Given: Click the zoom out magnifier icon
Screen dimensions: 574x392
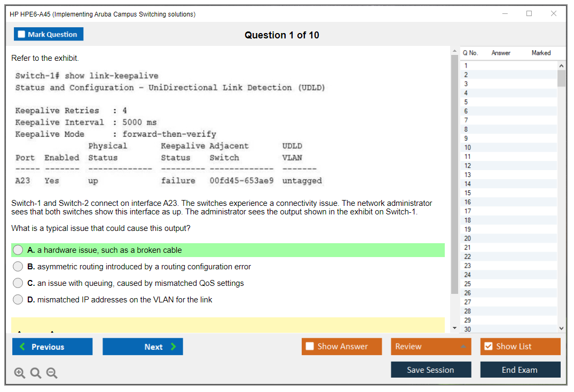Looking at the screenshot, I should coord(52,373).
